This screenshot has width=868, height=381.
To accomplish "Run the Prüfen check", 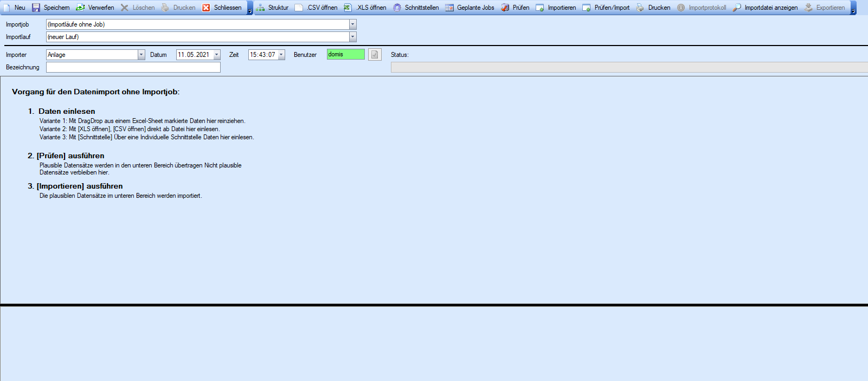I will click(x=515, y=8).
